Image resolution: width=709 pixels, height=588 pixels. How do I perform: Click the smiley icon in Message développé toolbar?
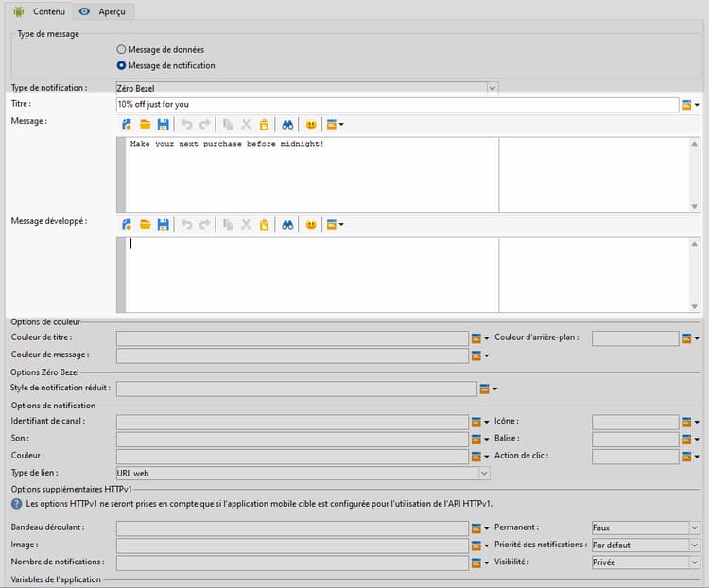point(311,224)
